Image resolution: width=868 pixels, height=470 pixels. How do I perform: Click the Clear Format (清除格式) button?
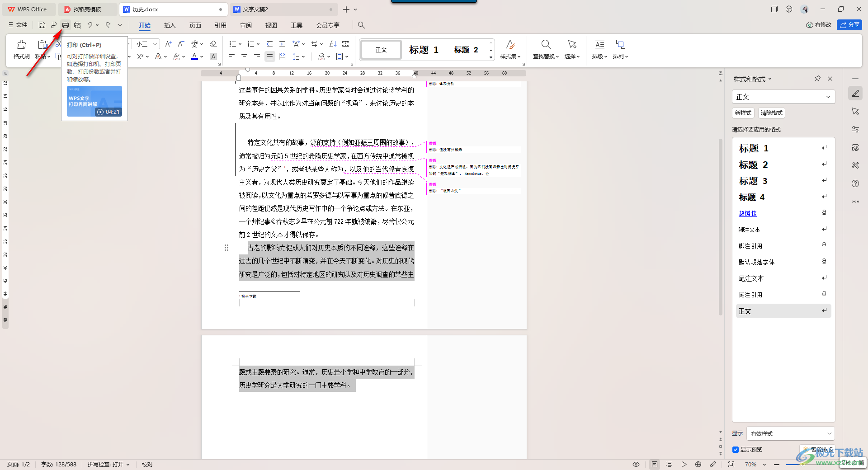772,113
